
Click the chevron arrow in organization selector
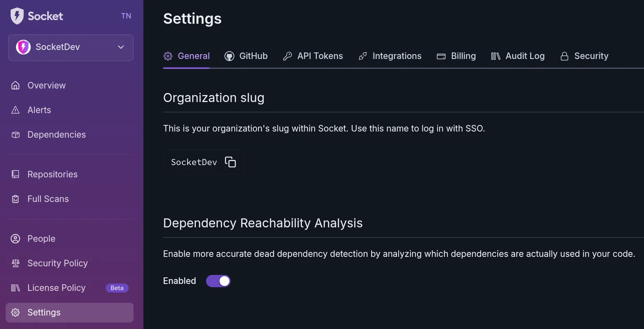tap(121, 47)
